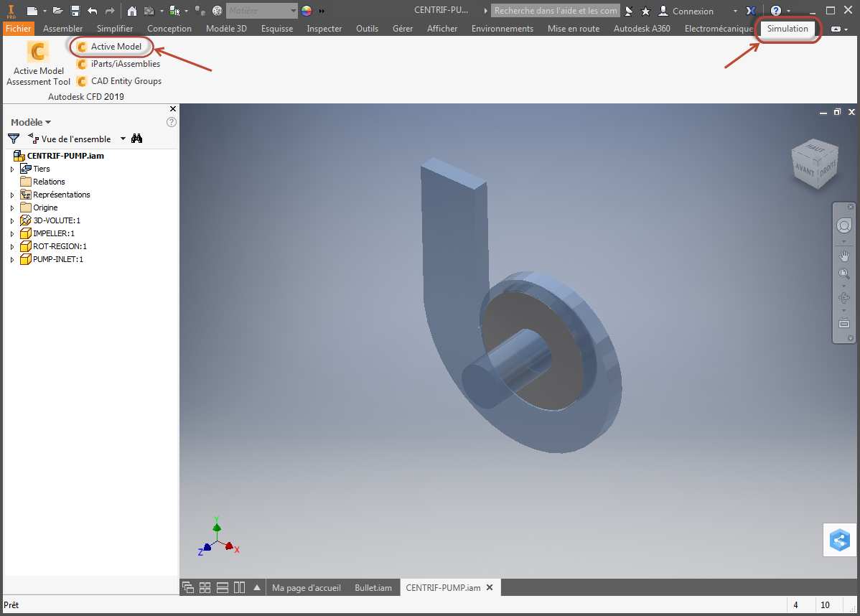Open the Help question mark icon
860x616 pixels.
[x=775, y=11]
